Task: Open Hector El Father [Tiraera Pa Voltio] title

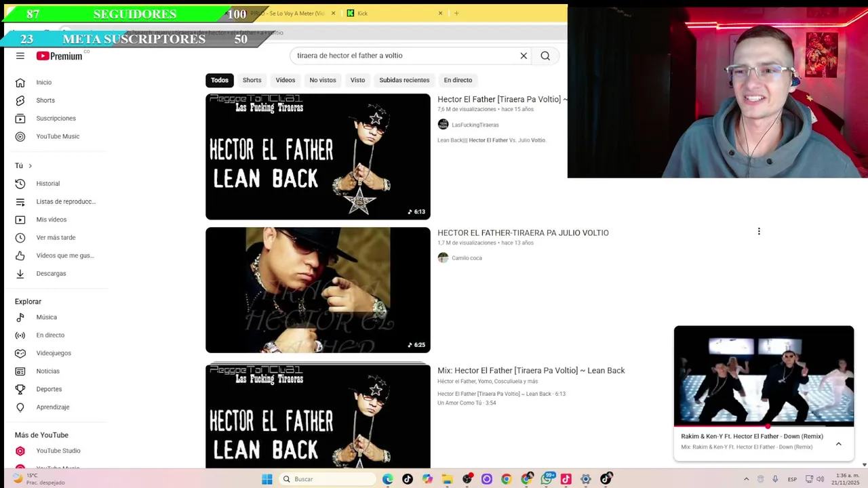Action: tap(502, 99)
